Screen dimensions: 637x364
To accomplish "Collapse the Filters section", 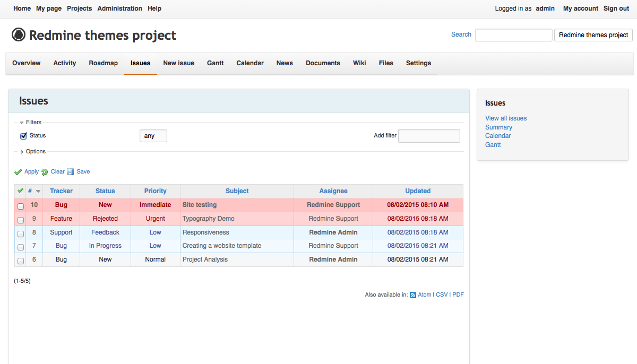I will pos(30,122).
